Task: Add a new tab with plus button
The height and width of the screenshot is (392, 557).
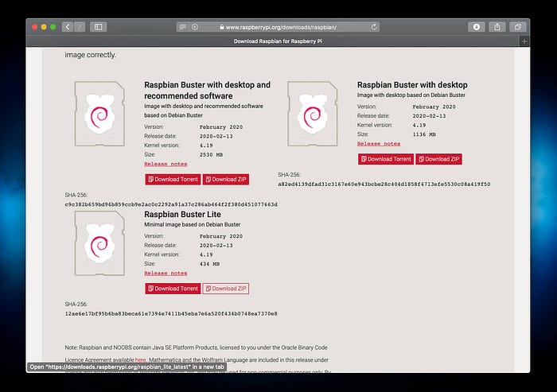Action: click(524, 41)
